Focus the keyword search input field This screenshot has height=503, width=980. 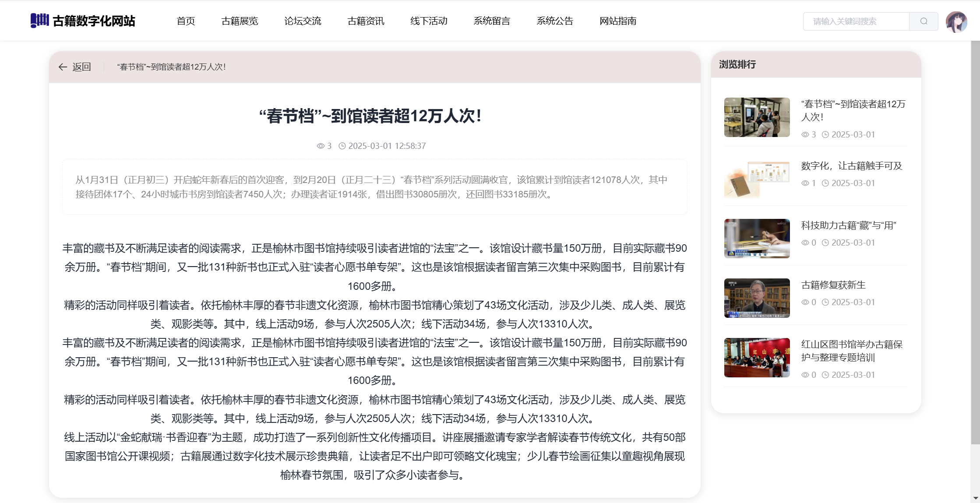856,21
